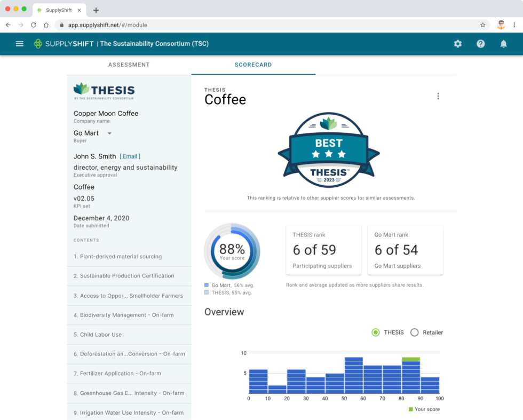
Task: Click browser forward arrow
Action: coord(21,25)
